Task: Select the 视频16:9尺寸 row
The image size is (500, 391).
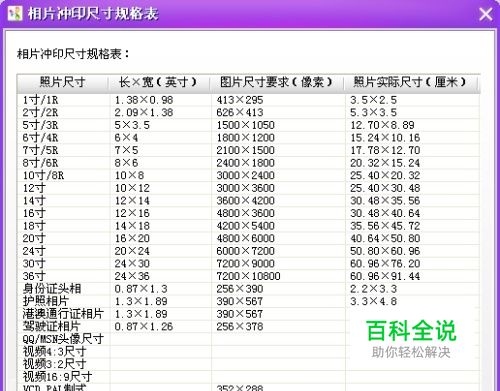Action: 248,377
